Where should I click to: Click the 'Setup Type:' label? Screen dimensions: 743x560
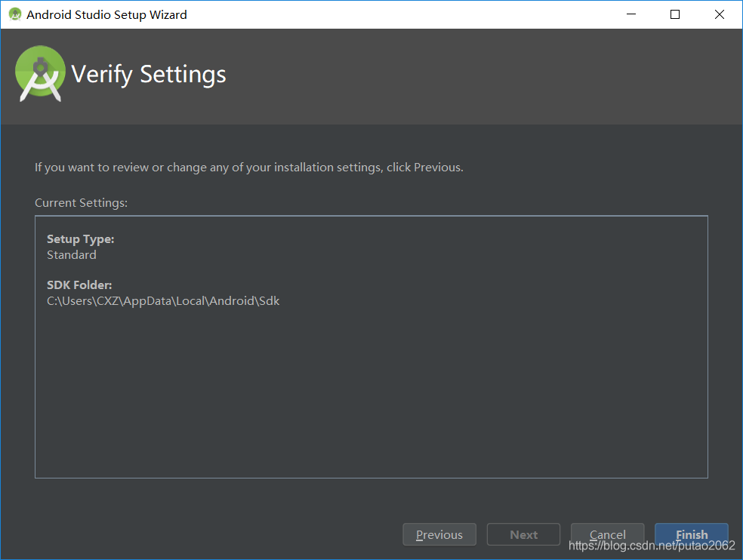coord(81,239)
